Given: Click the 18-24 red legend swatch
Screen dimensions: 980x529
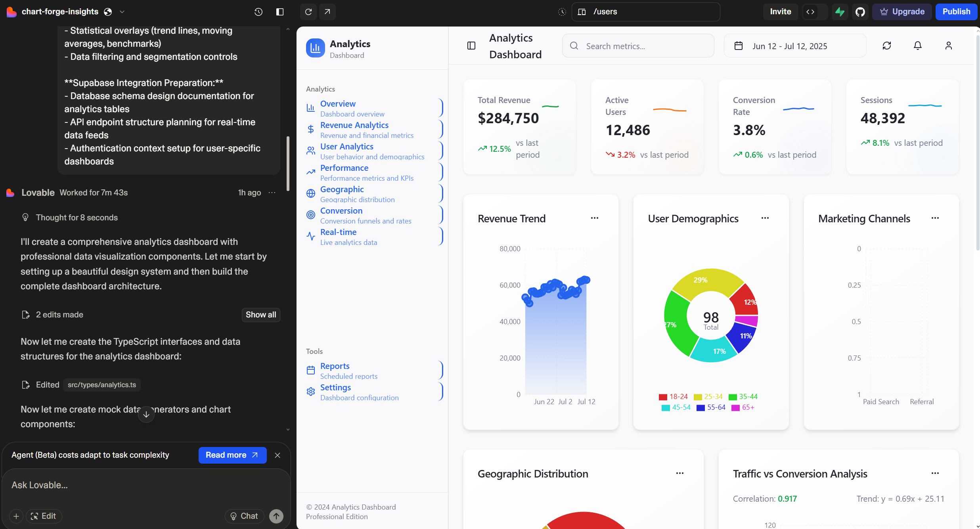Looking at the screenshot, I should click(663, 397).
